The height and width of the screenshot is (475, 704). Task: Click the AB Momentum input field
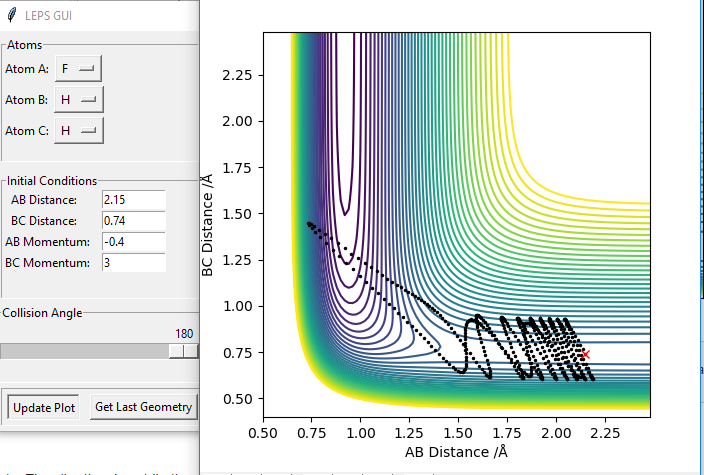tap(134, 242)
